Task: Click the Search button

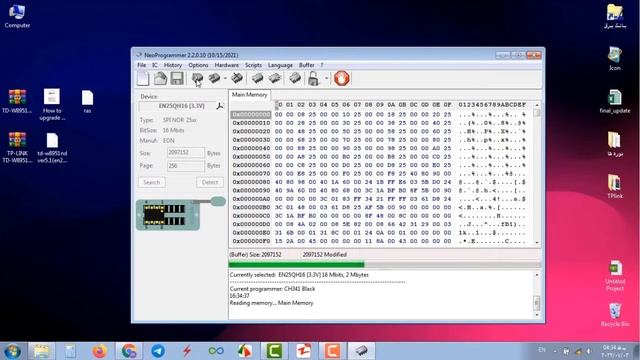Action: 151,182
